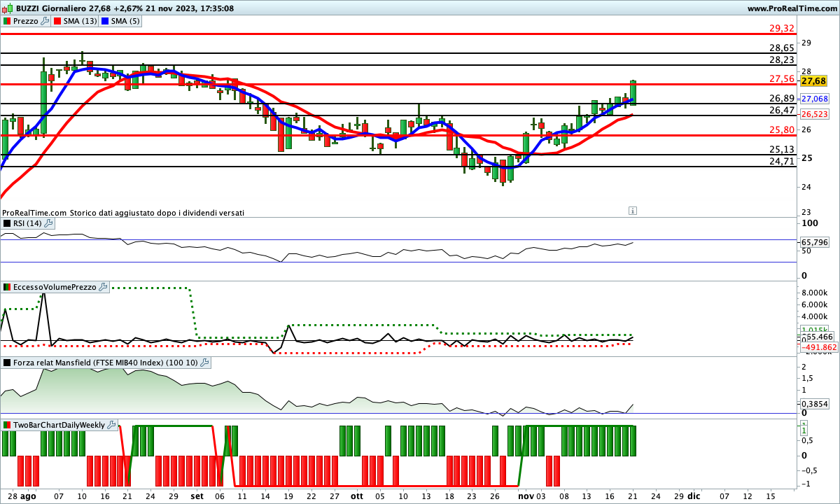Screen dimensions: 840x504
Task: Click the price axis tick 23
Action: (806, 212)
